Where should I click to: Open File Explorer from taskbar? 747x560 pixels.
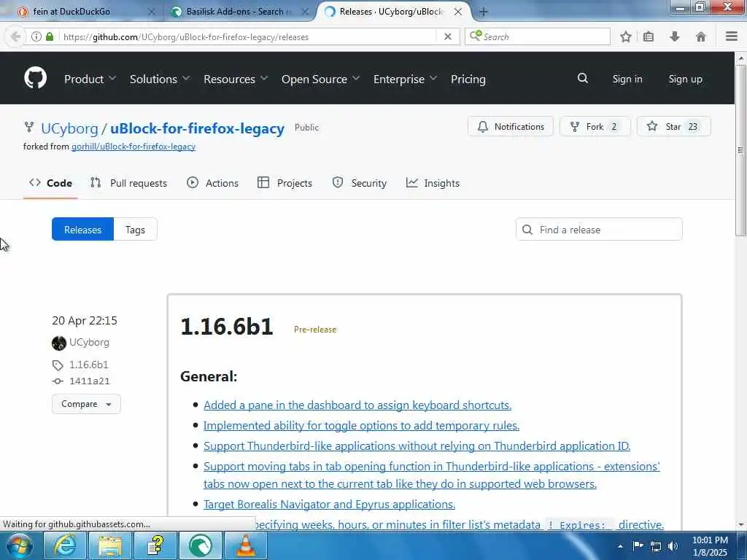(x=110, y=545)
